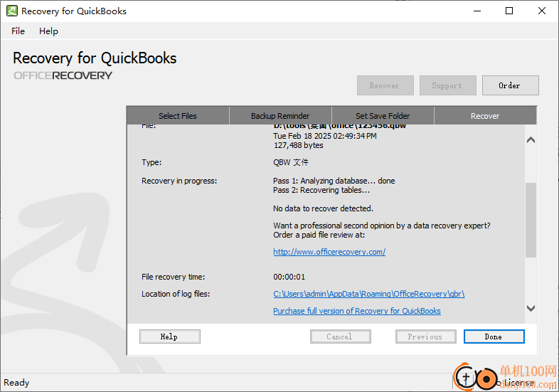Click the Done button
This screenshot has height=392, width=559.
click(x=494, y=337)
